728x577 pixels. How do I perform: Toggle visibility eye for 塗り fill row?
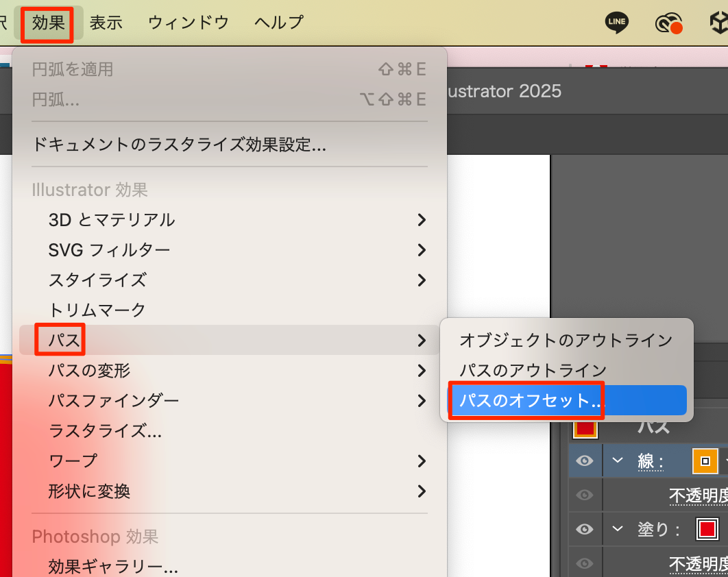click(x=585, y=529)
